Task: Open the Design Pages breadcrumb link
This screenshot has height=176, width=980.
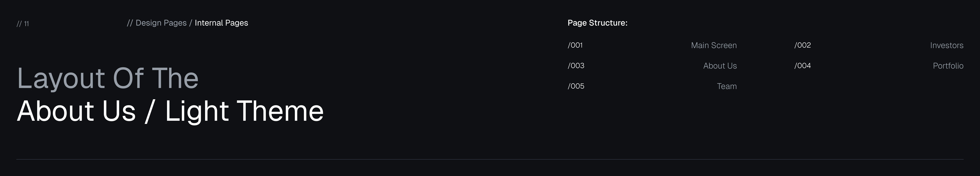Action: [161, 23]
